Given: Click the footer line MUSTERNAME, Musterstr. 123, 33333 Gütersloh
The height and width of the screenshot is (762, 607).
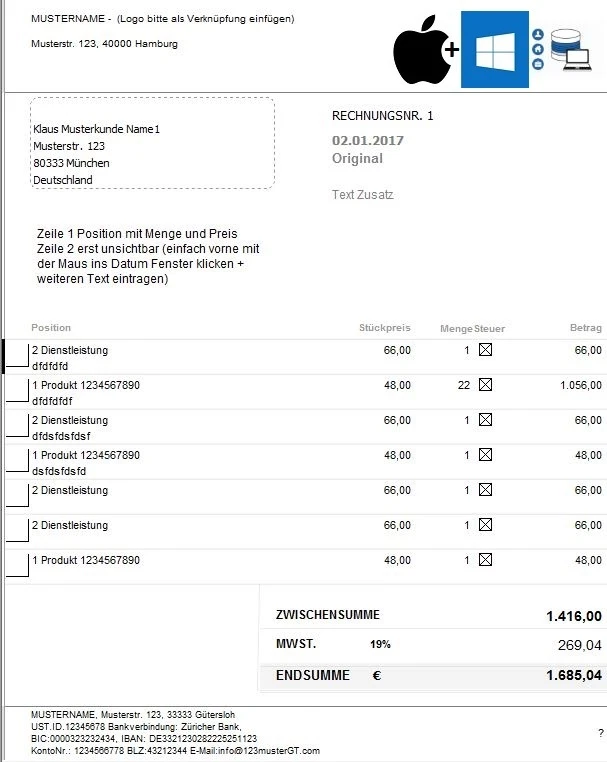Looking at the screenshot, I should 133,714.
